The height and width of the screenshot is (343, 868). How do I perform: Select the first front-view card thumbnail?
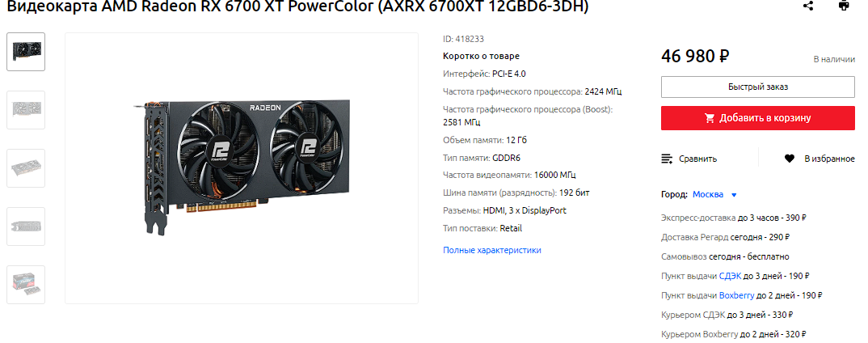pyautogui.click(x=26, y=52)
